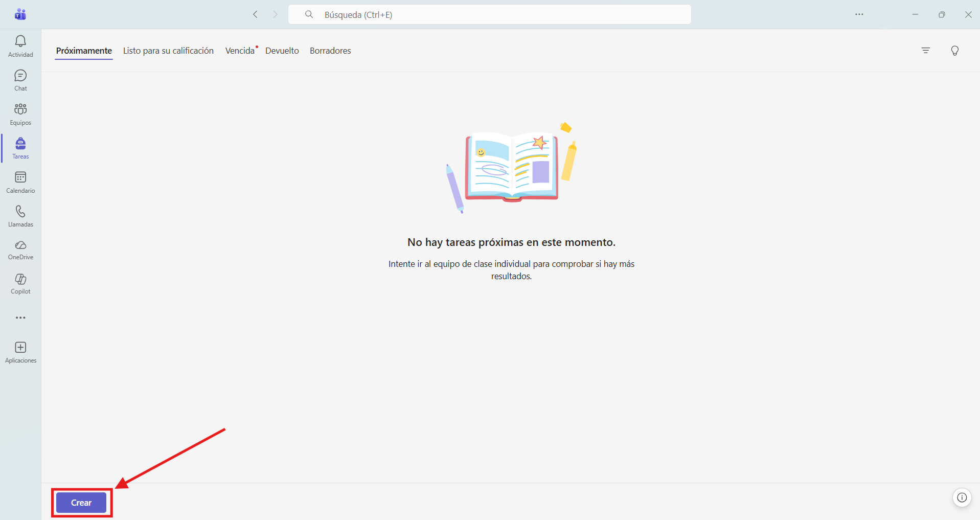Click the lightbulb tips icon
Viewport: 980px width, 520px height.
955,51
